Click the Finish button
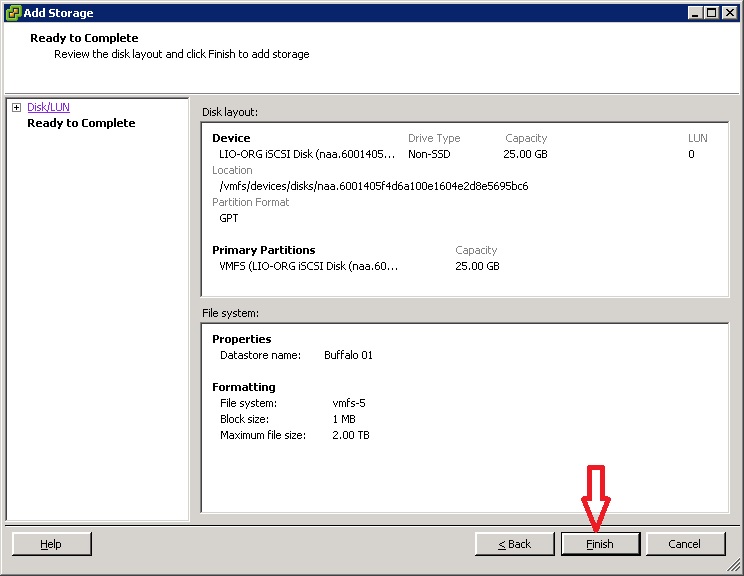 tap(600, 544)
